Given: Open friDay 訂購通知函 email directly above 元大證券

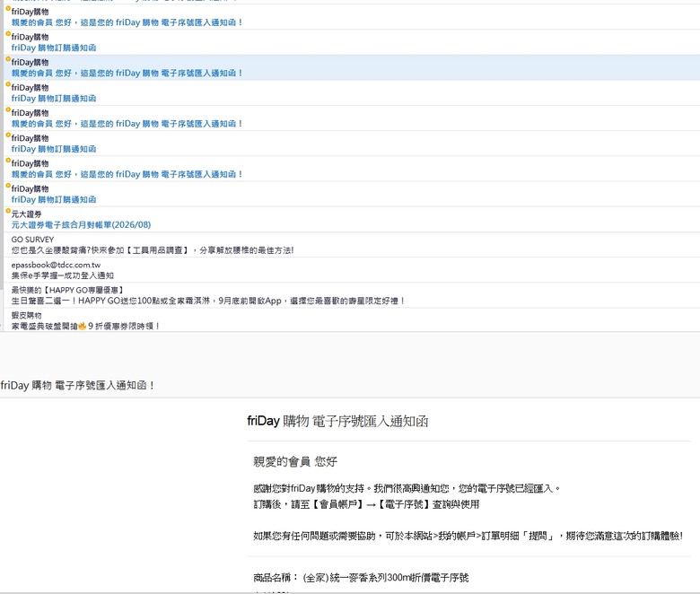Looking at the screenshot, I should click(54, 199).
